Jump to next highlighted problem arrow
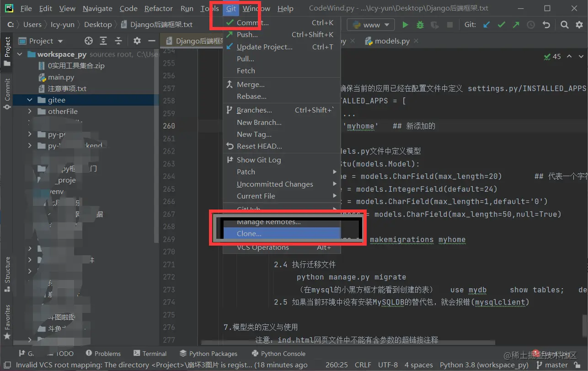 click(x=581, y=56)
